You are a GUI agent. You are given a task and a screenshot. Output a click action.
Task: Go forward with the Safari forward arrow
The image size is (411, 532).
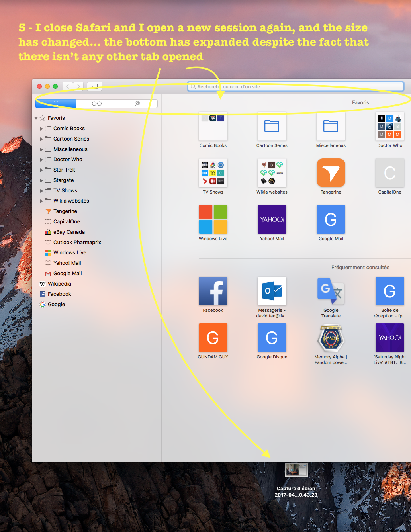coord(79,86)
